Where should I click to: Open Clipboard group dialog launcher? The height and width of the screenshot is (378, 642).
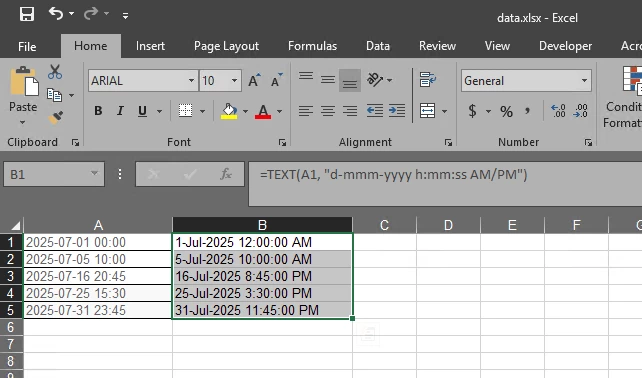click(x=75, y=142)
